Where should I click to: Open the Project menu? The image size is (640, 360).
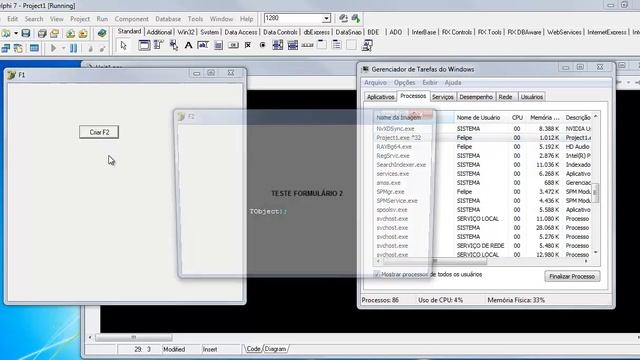tap(80, 19)
